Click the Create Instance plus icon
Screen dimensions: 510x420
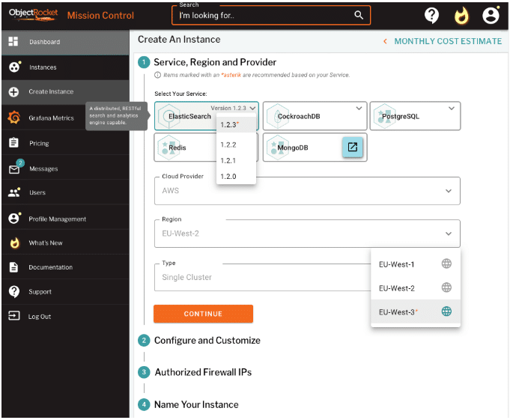[x=13, y=92]
